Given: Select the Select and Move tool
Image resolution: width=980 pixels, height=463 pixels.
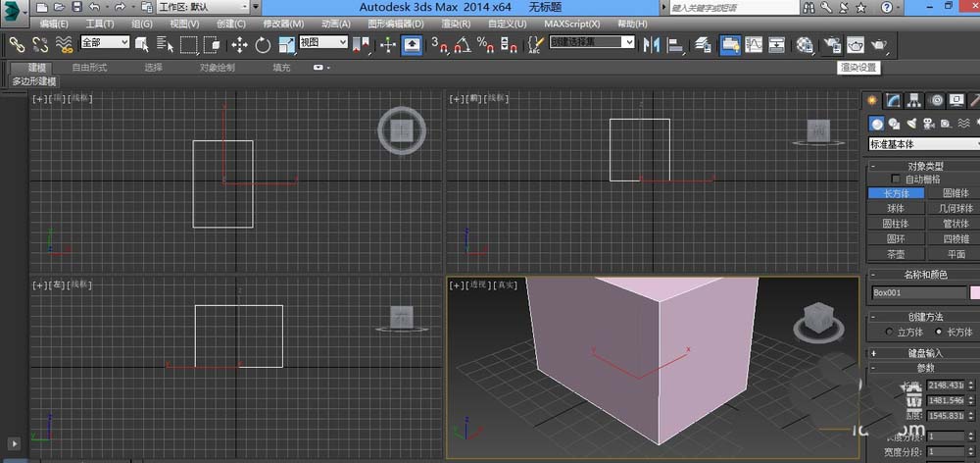Looking at the screenshot, I should 240,44.
